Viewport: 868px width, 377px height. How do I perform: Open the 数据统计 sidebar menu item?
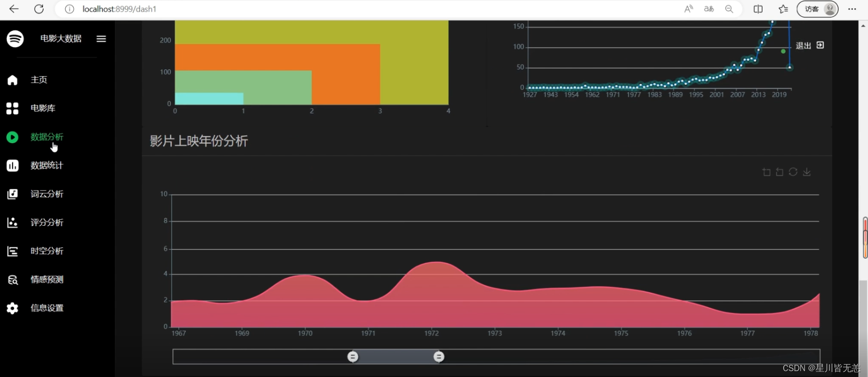point(47,165)
